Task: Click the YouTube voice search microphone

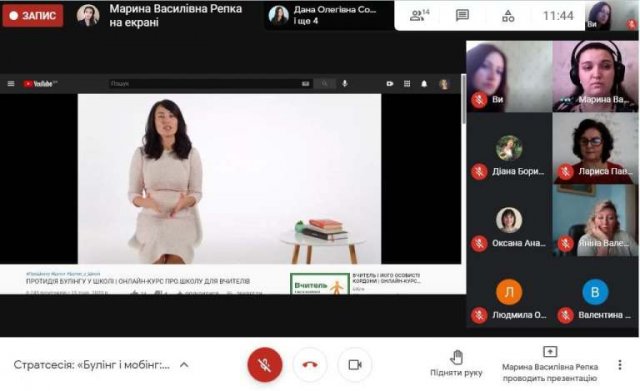Action: click(345, 84)
